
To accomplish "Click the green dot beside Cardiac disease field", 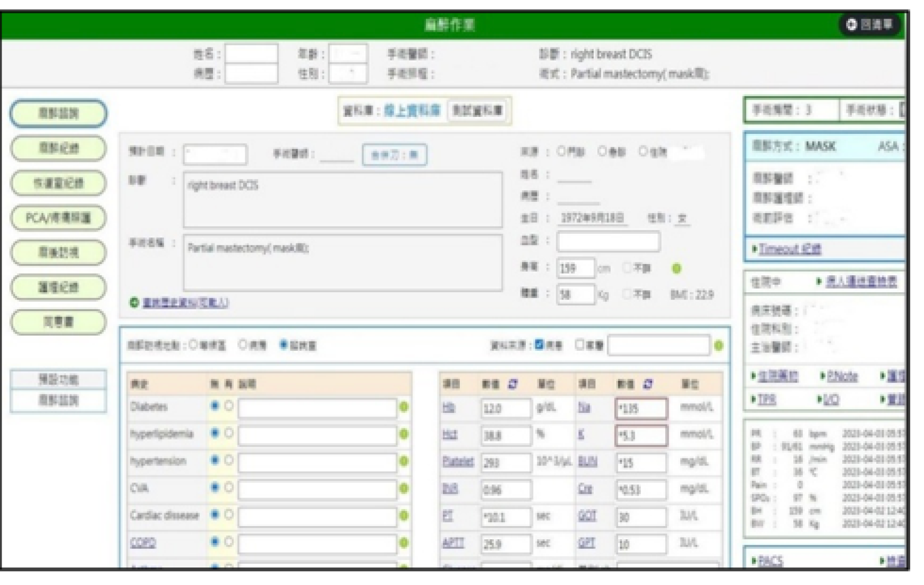I will point(404,515).
